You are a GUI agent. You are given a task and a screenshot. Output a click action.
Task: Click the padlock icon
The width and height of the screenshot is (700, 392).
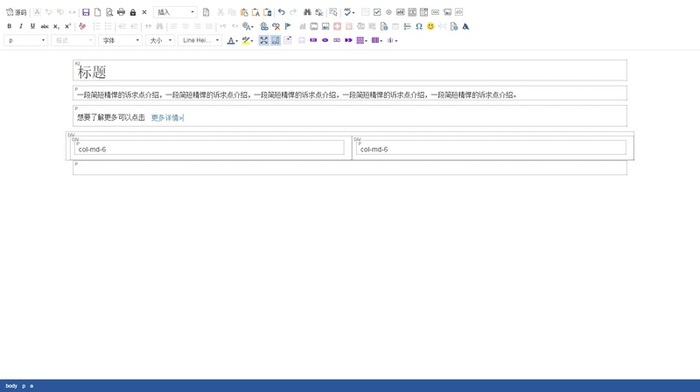pos(133,12)
